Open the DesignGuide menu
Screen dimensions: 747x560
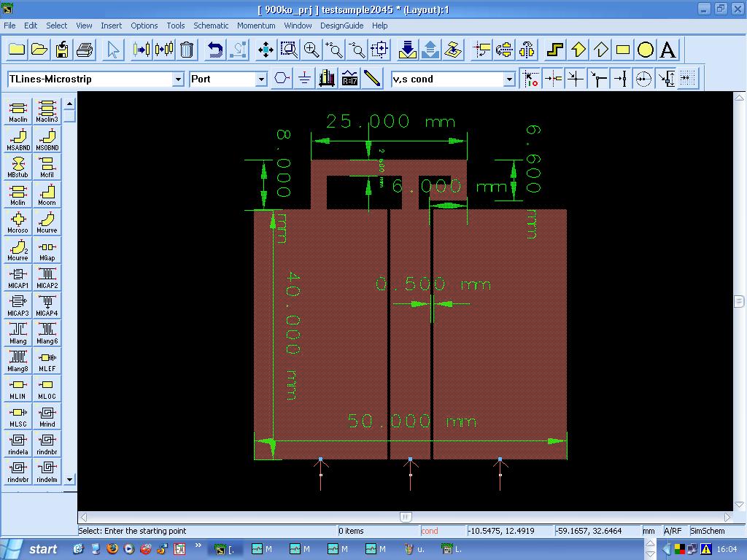point(341,26)
